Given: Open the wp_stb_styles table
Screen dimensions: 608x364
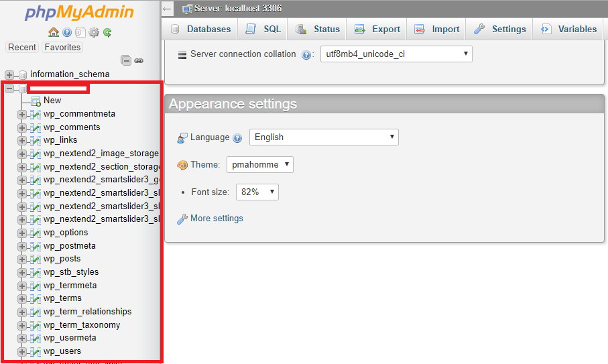Looking at the screenshot, I should pyautogui.click(x=71, y=272).
